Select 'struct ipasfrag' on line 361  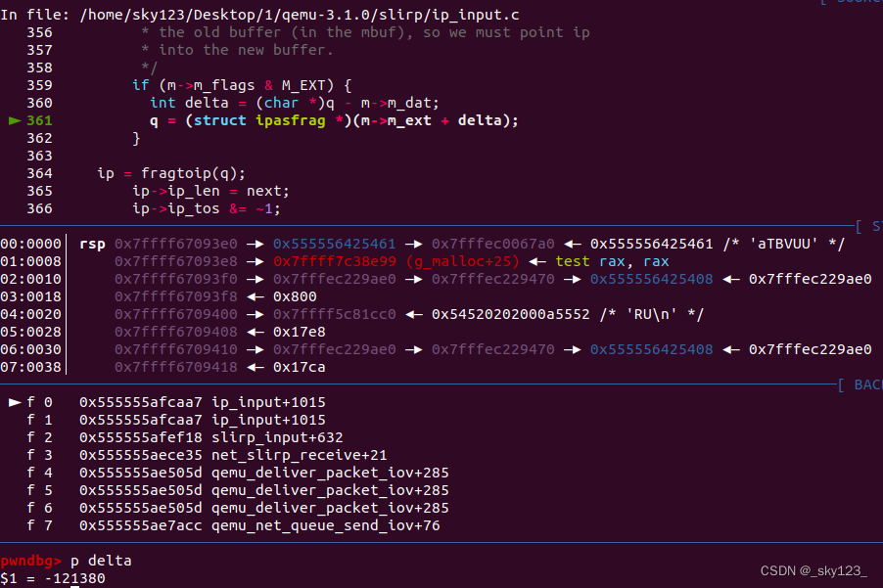[x=259, y=120]
